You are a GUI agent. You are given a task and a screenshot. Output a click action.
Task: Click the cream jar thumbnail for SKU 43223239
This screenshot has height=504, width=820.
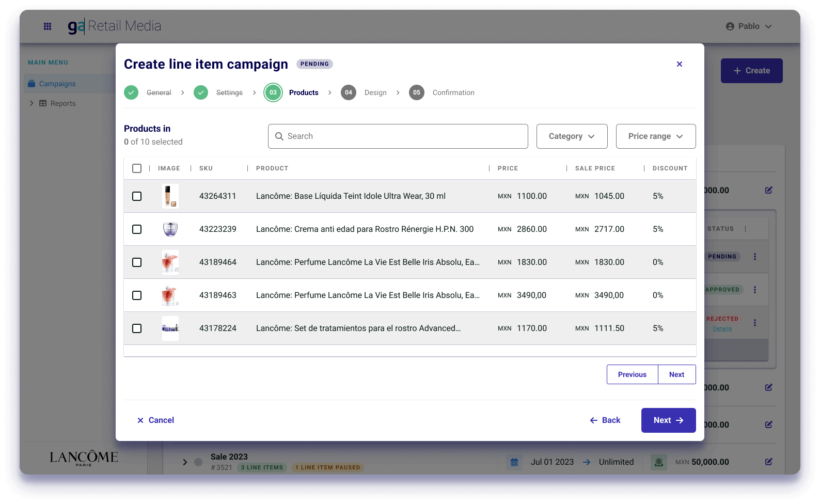170,229
